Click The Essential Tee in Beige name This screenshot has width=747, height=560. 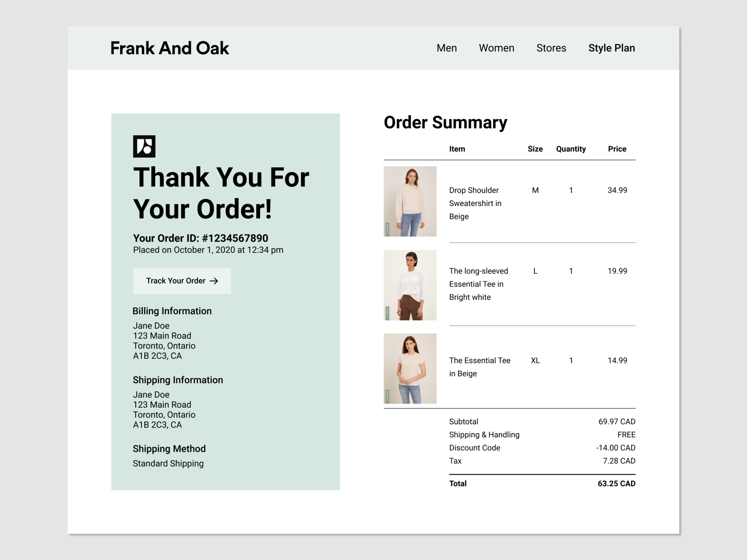479,367
